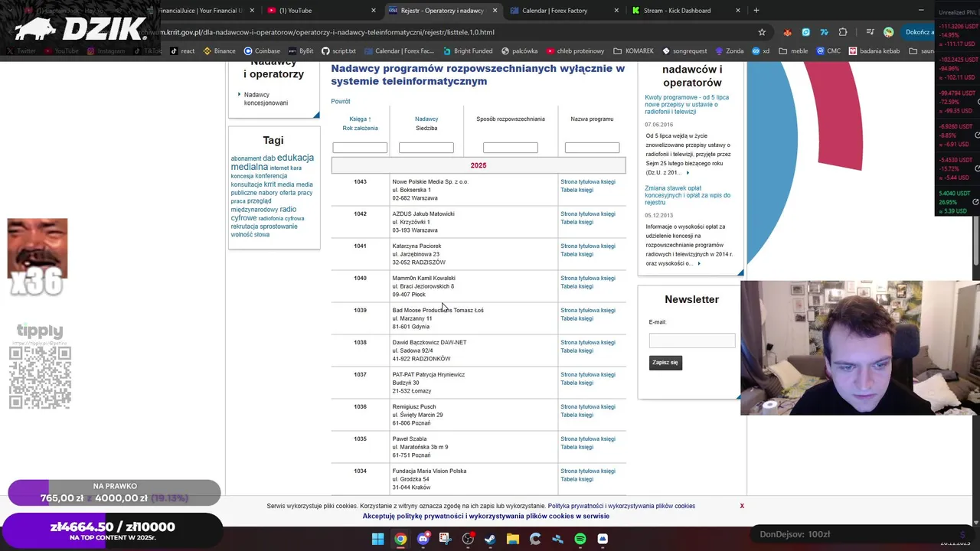980x551 pixels.
Task: Open the chleb proteinowy bookmark
Action: pos(575,51)
